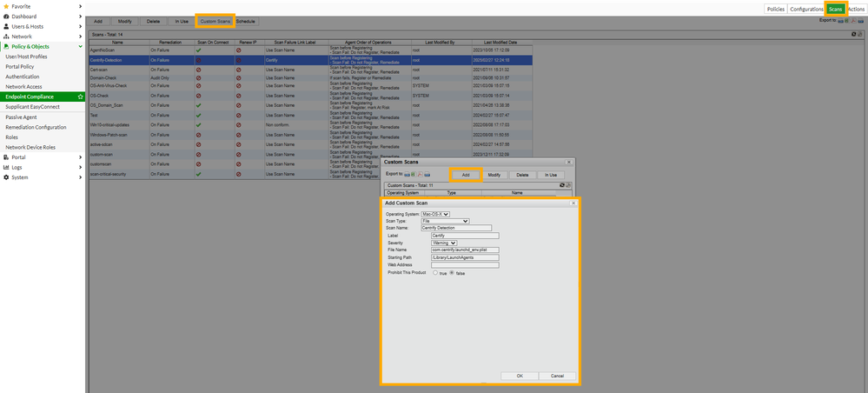
Task: Click the Users & Hosts person icon
Action: coord(6,26)
